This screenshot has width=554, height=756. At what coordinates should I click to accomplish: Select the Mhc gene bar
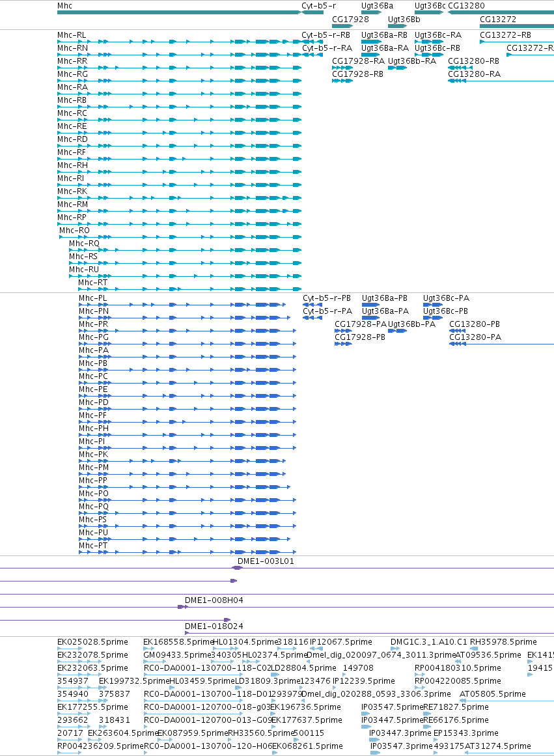click(x=180, y=12)
